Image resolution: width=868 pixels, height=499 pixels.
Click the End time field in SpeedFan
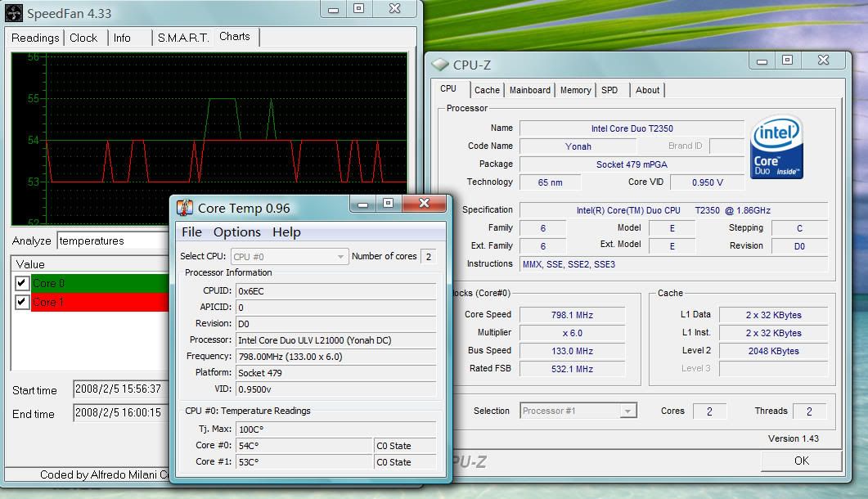(120, 413)
